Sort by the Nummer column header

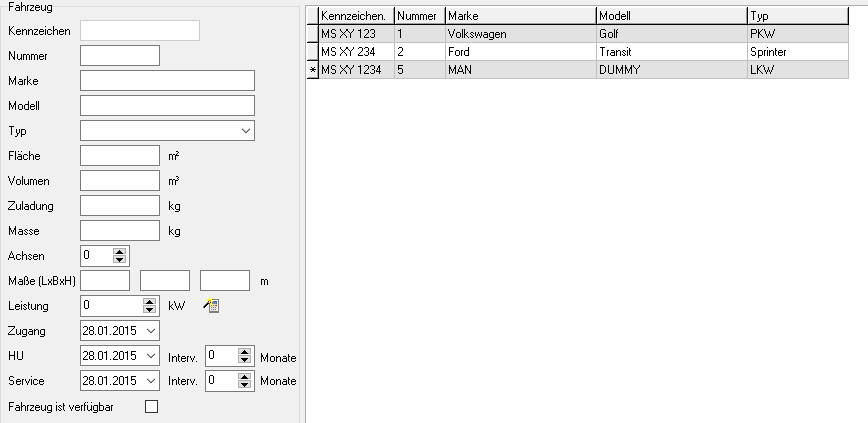(420, 16)
